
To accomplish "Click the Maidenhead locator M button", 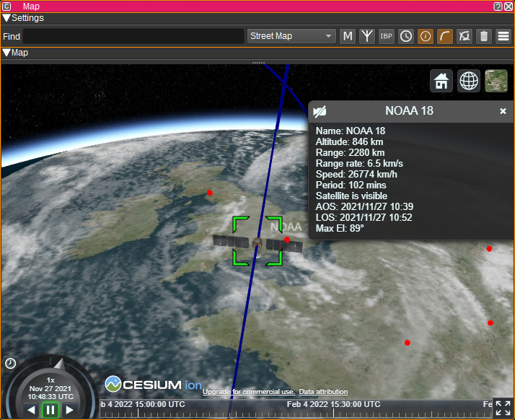I will tap(348, 36).
